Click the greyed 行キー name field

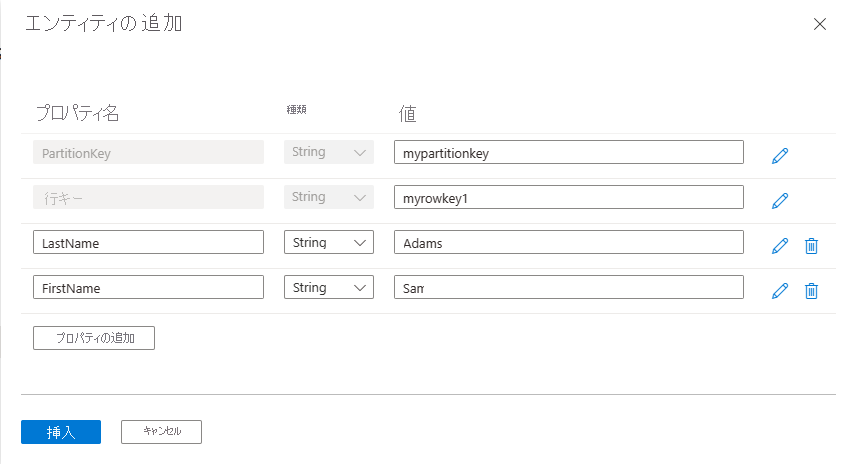pyautogui.click(x=148, y=197)
